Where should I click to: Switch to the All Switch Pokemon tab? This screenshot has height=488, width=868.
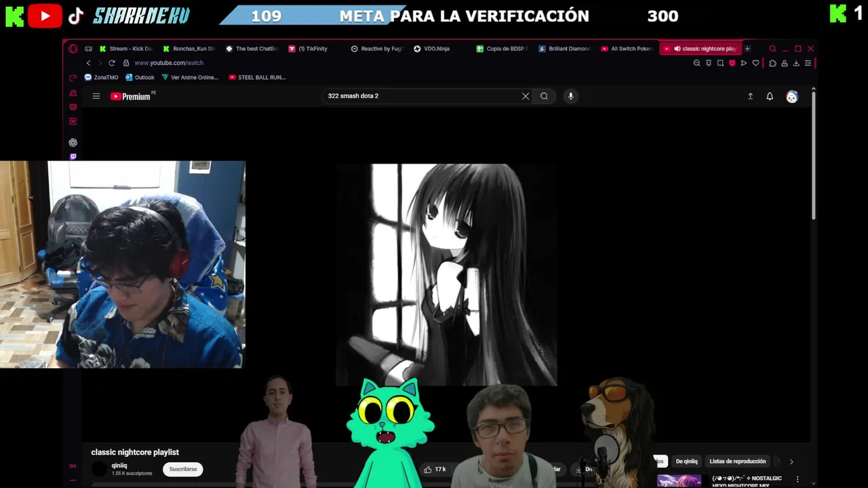[627, 49]
